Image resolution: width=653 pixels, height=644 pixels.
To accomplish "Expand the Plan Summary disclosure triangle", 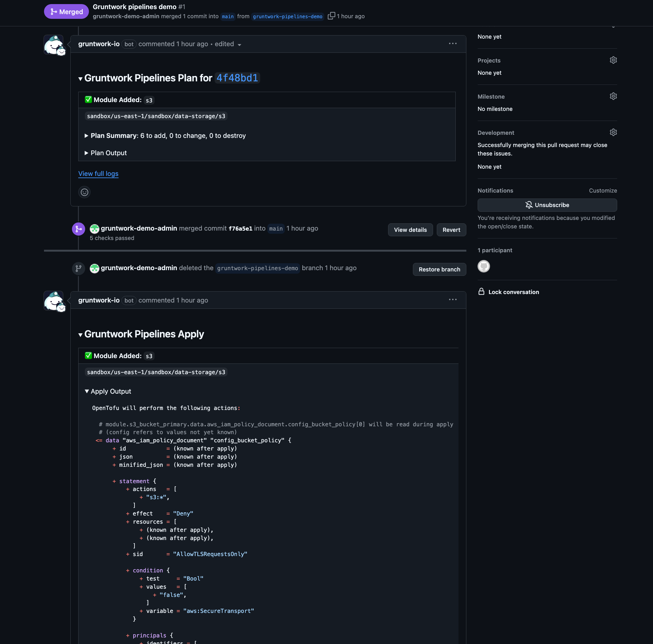I will pos(87,136).
